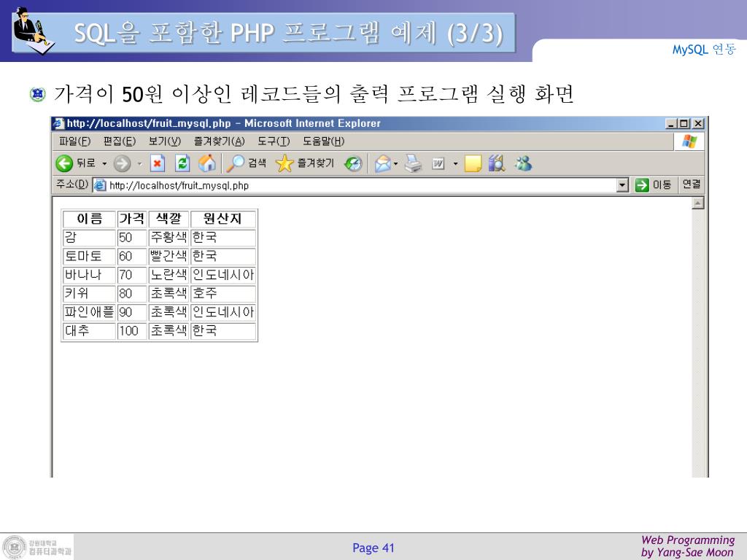The height and width of the screenshot is (560, 747).
Task: Click 인도네시아 in the 바나나 row
Action: (223, 275)
